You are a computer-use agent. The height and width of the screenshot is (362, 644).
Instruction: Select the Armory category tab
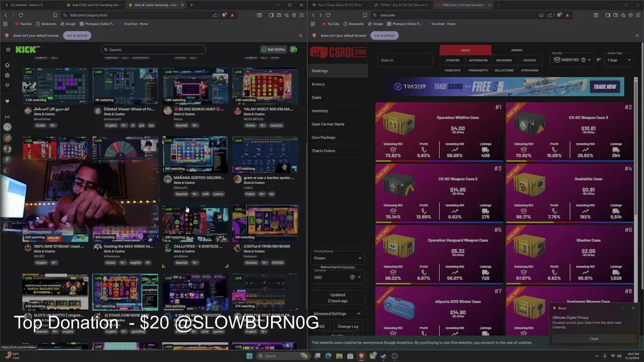coord(517,50)
